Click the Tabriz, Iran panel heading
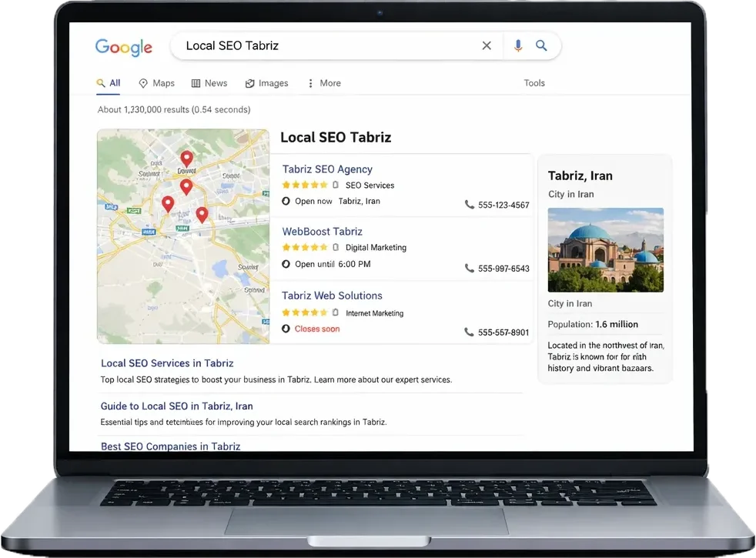The width and height of the screenshot is (756, 558). [580, 176]
